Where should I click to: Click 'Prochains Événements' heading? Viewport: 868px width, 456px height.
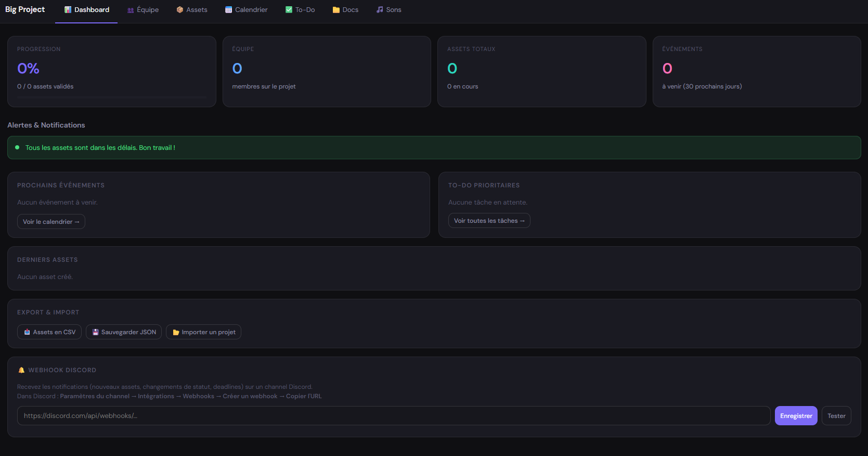pos(61,185)
